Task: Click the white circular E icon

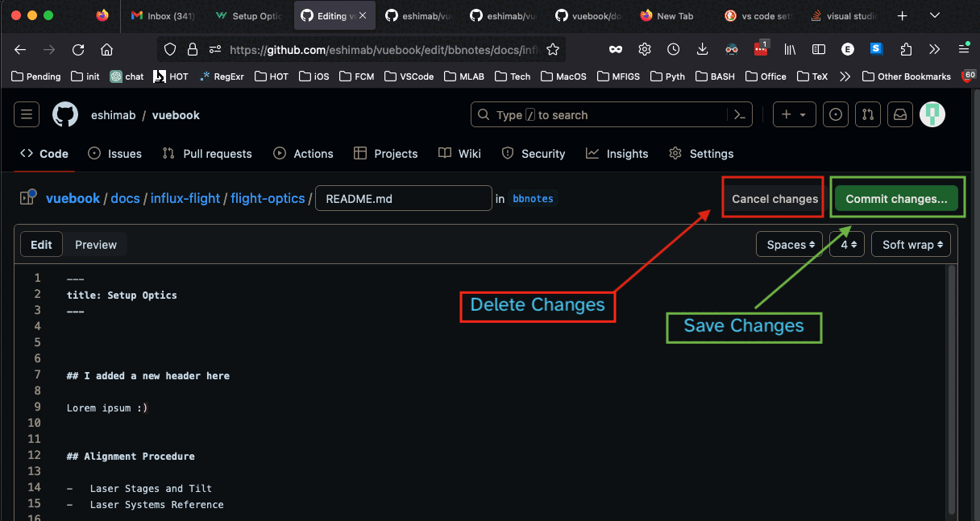Action: [848, 49]
